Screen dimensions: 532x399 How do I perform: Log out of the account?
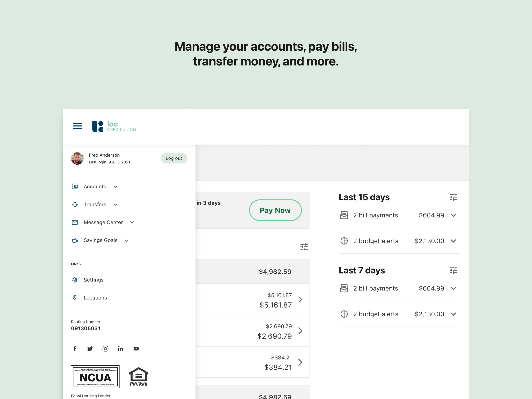(x=174, y=158)
